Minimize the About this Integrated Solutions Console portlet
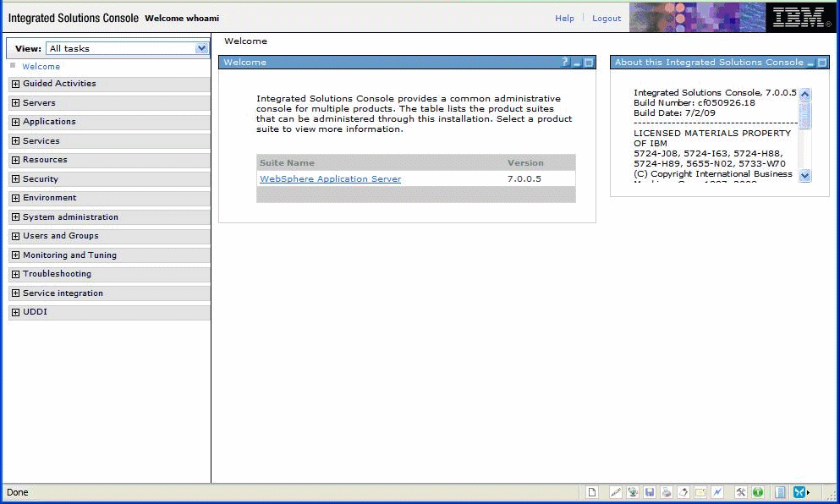Viewport: 840px width, 504px height. coord(810,63)
